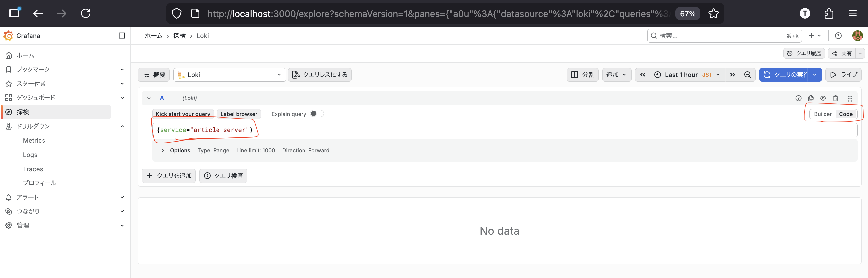Screen dimensions: 868x278
Task: Shift time range backward
Action: pos(642,75)
